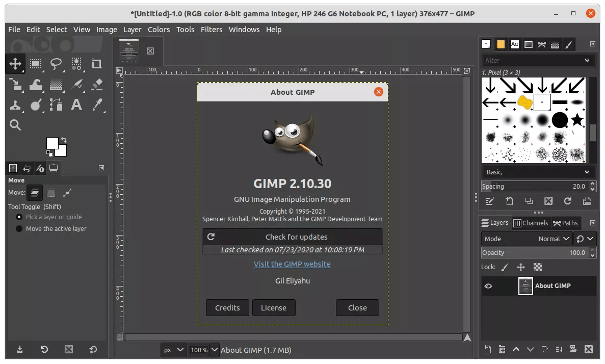Select the Move the active layer option

[x=18, y=228]
